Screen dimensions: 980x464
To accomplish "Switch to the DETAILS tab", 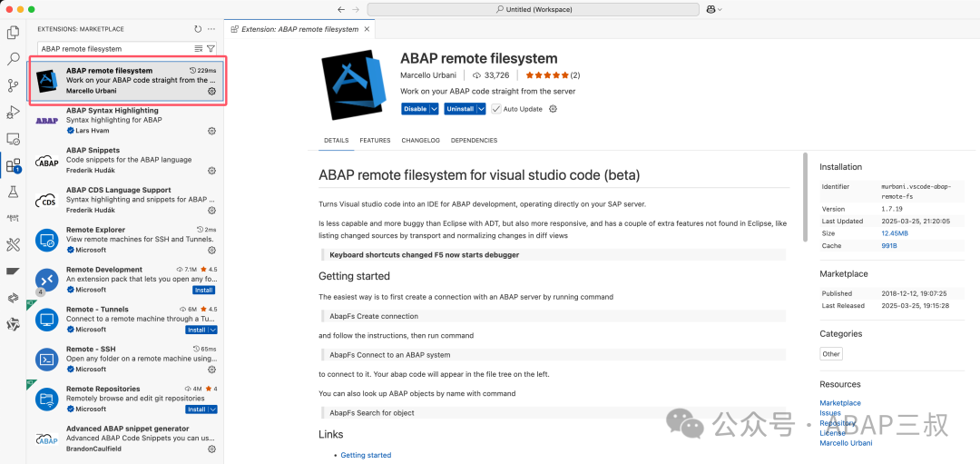I will [337, 141].
